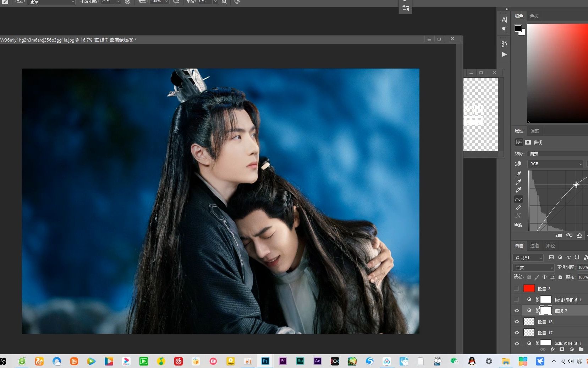
Task: Click the red thumbnail of 图层 3
Action: [529, 288]
